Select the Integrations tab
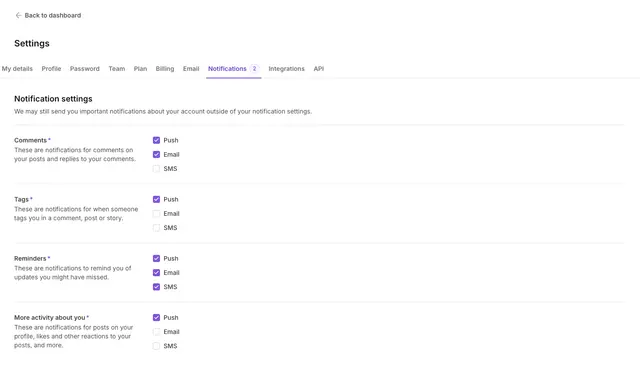Screen dimensions: 640x372 287,69
